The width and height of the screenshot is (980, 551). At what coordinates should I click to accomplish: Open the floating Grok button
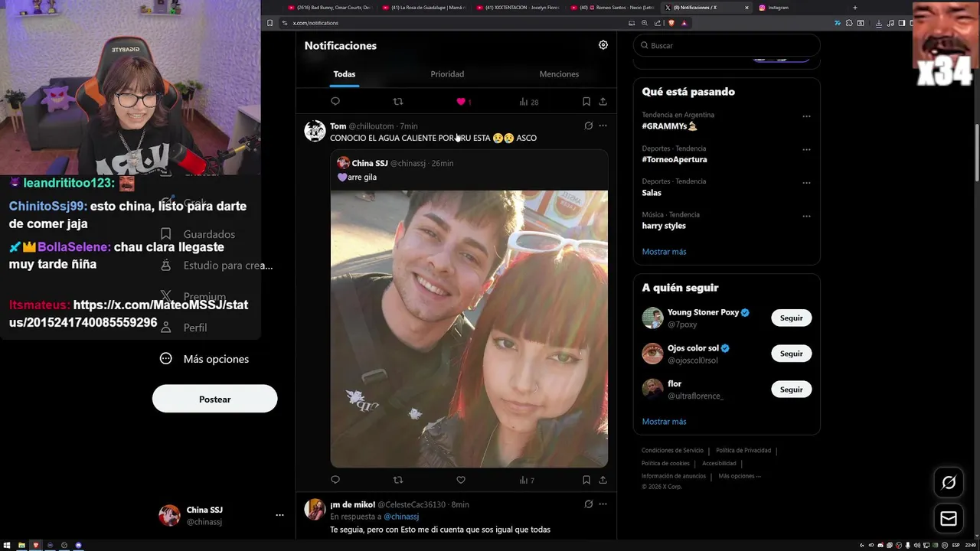(x=949, y=482)
